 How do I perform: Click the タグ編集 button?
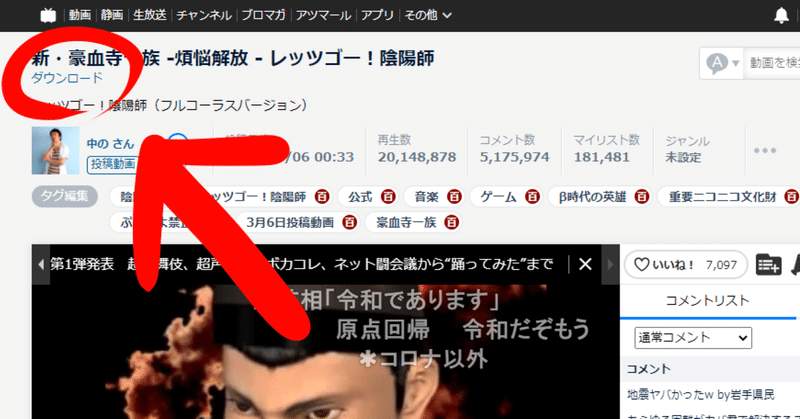pyautogui.click(x=65, y=196)
